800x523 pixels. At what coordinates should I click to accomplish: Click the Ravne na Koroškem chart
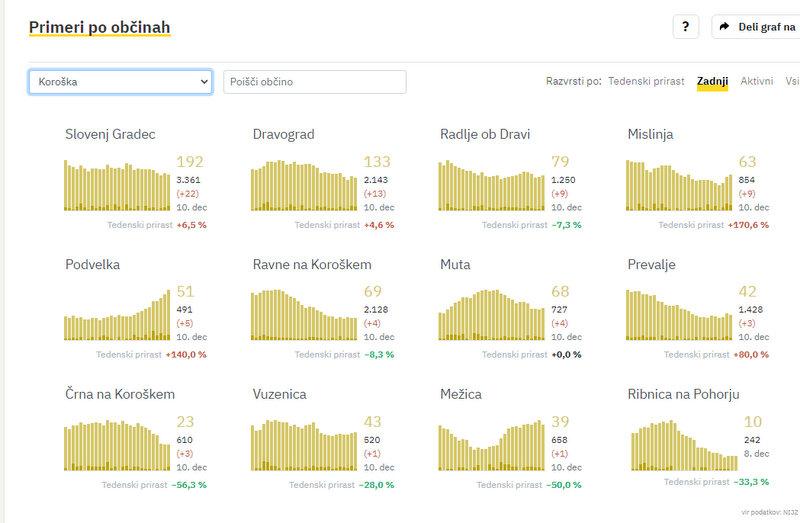pos(305,315)
